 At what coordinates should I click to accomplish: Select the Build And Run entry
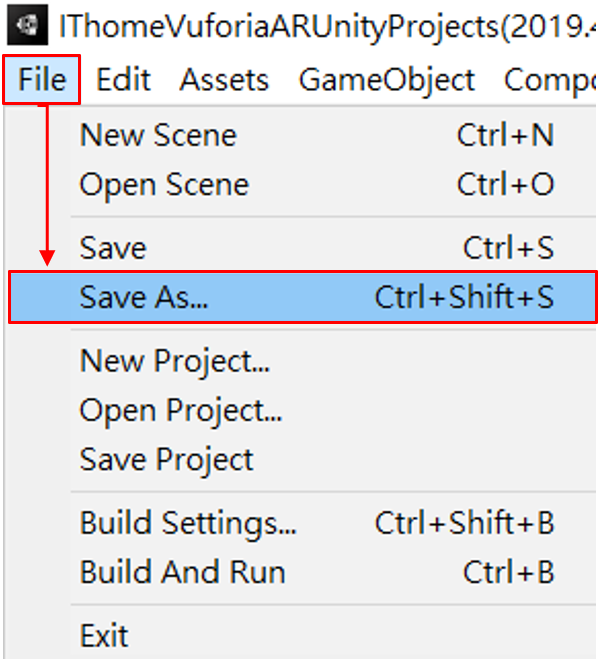coord(182,573)
